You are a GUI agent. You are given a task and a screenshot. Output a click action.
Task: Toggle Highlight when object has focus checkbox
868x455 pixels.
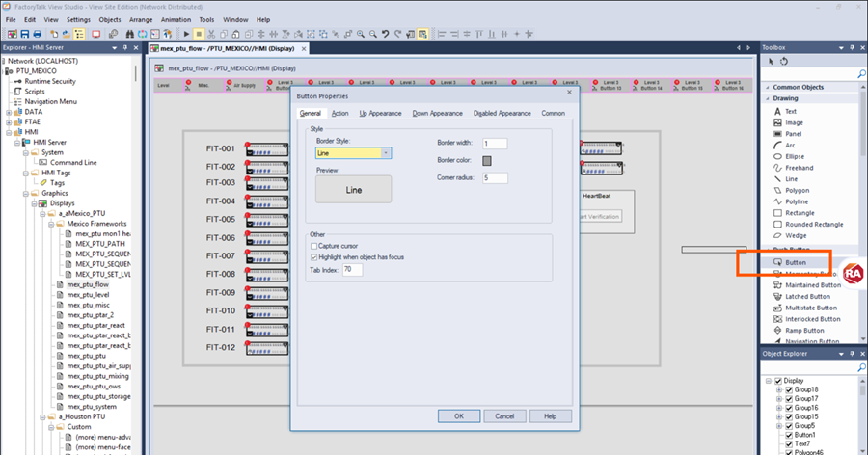point(313,257)
